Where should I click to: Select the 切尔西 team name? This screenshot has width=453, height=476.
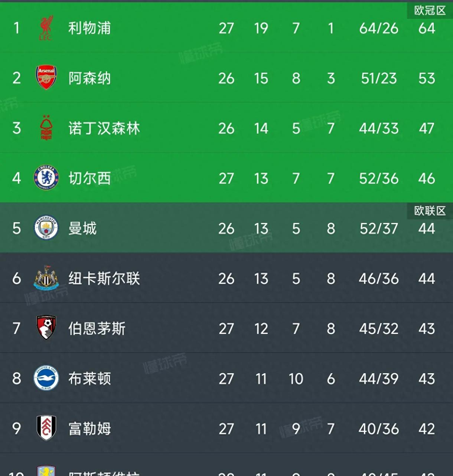[x=89, y=178]
